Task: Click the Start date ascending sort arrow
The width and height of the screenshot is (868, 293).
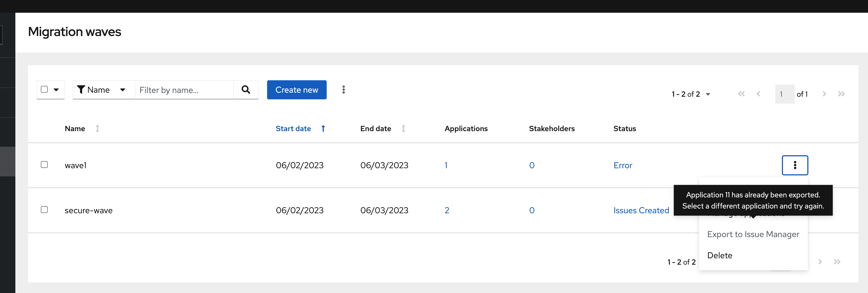Action: [x=323, y=129]
